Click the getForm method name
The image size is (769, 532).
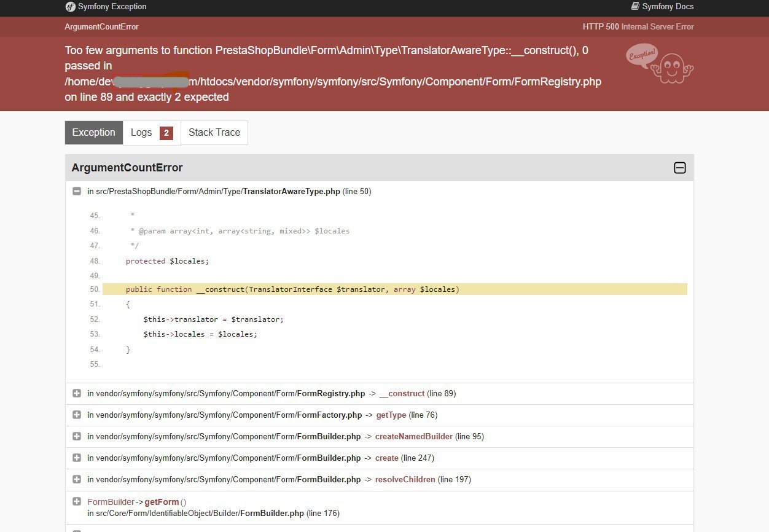162,502
